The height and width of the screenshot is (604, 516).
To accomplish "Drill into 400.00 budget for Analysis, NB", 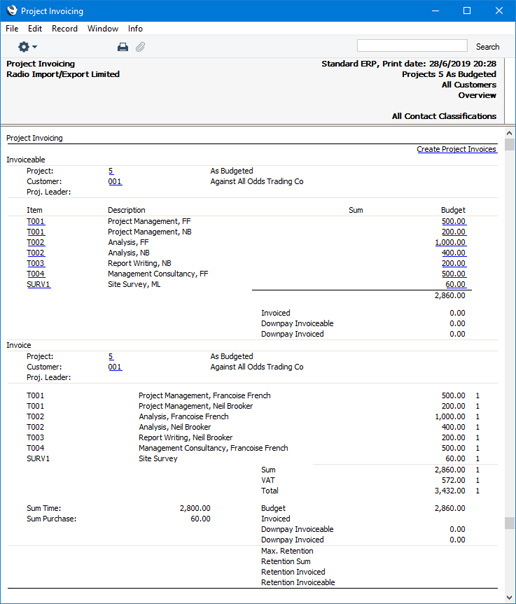I will pos(454,253).
